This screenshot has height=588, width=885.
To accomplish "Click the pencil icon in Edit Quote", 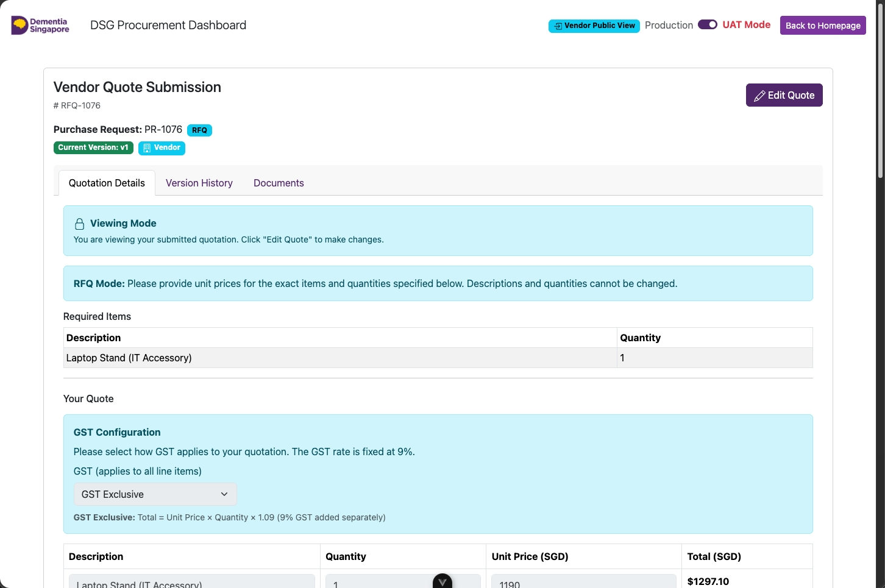I will coord(759,96).
